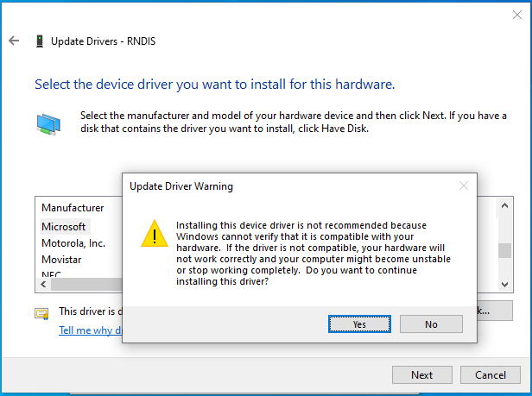Click the manufacturer list scroll left arrow
The width and height of the screenshot is (532, 396).
[43, 284]
